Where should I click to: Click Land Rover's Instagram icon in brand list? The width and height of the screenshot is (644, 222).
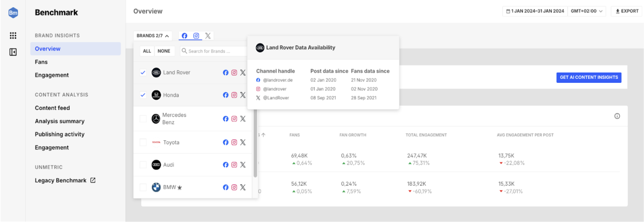(x=234, y=73)
